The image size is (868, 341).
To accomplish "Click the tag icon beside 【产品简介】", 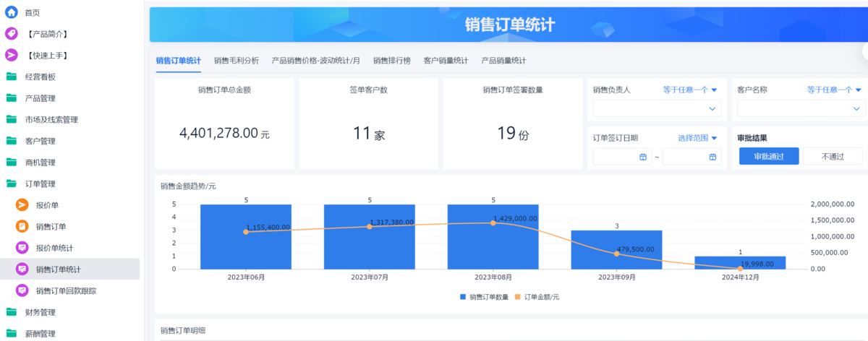I will tap(11, 34).
